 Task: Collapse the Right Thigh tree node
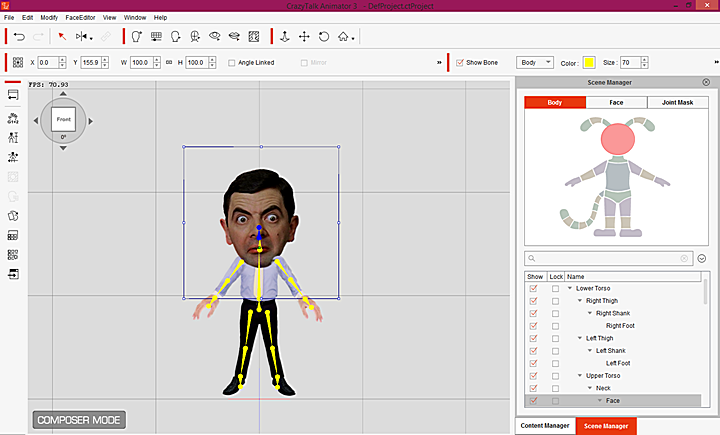(580, 301)
